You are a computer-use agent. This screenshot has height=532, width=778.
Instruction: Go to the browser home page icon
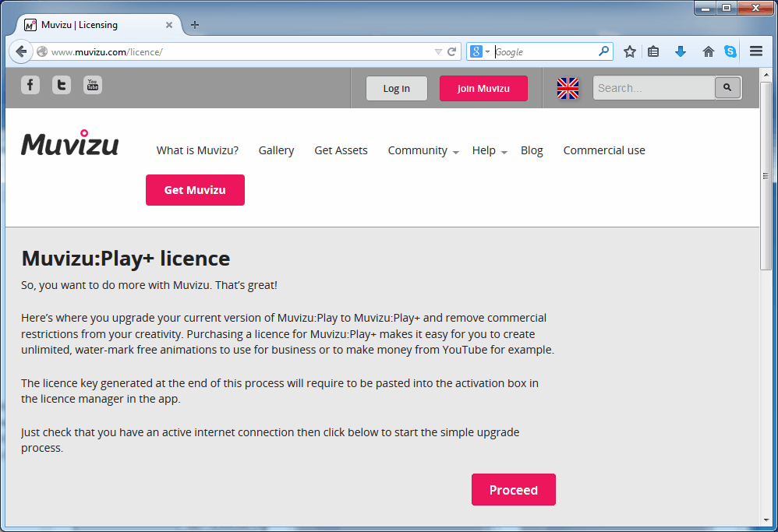708,51
